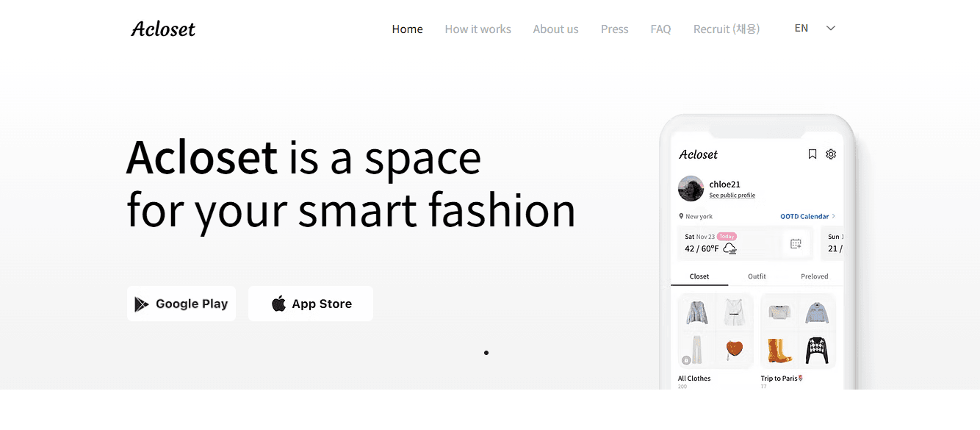Click the Acloset logo in header
This screenshot has height=430, width=980.
coord(163,29)
